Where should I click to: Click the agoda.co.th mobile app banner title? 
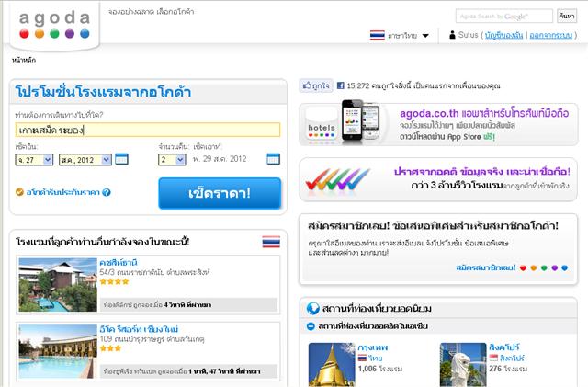[x=484, y=113]
